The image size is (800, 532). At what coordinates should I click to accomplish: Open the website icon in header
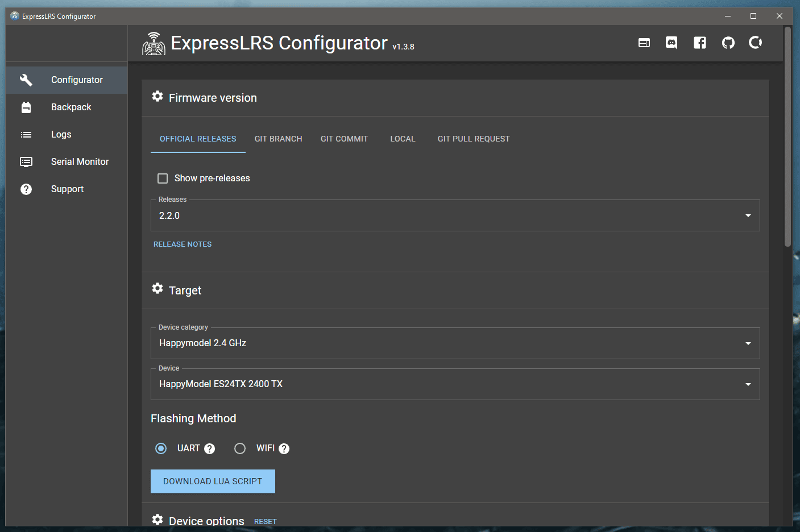[x=644, y=43]
